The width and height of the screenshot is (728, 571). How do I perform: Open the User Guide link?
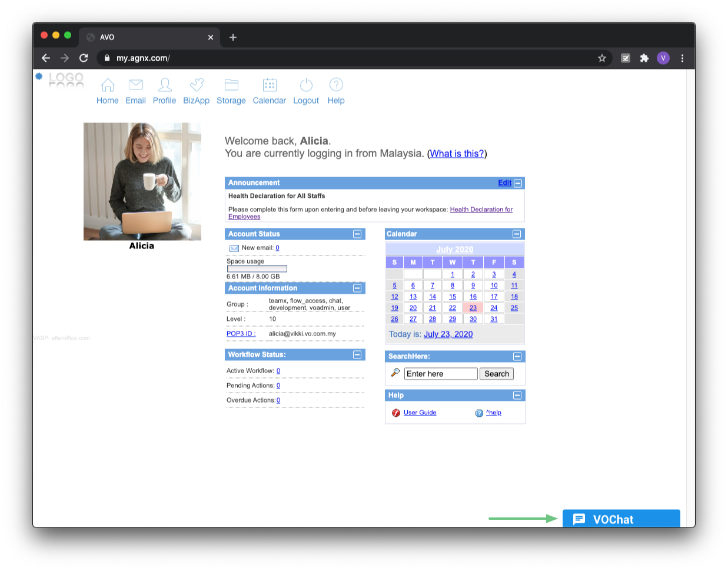tap(420, 413)
